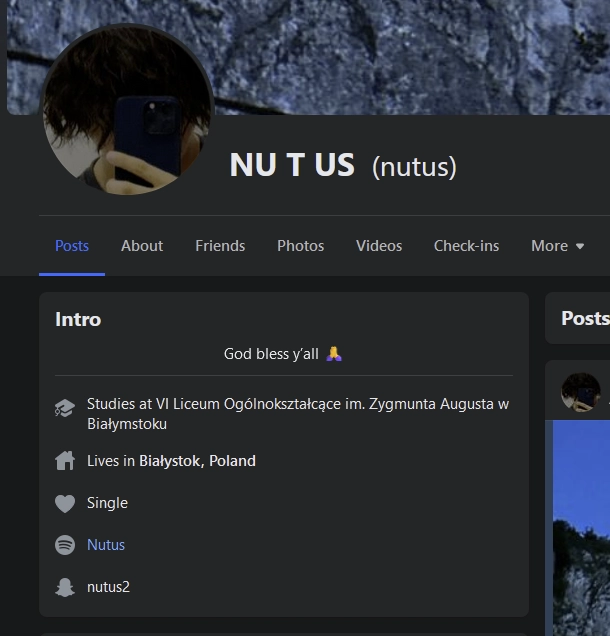
Task: Click the house icon beside Lives in
Action: [x=65, y=461]
